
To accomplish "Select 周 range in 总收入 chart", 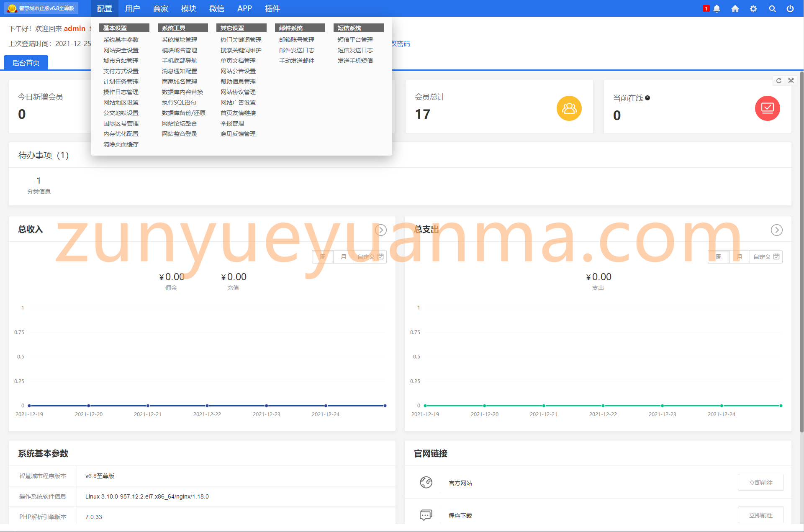I will coord(323,257).
